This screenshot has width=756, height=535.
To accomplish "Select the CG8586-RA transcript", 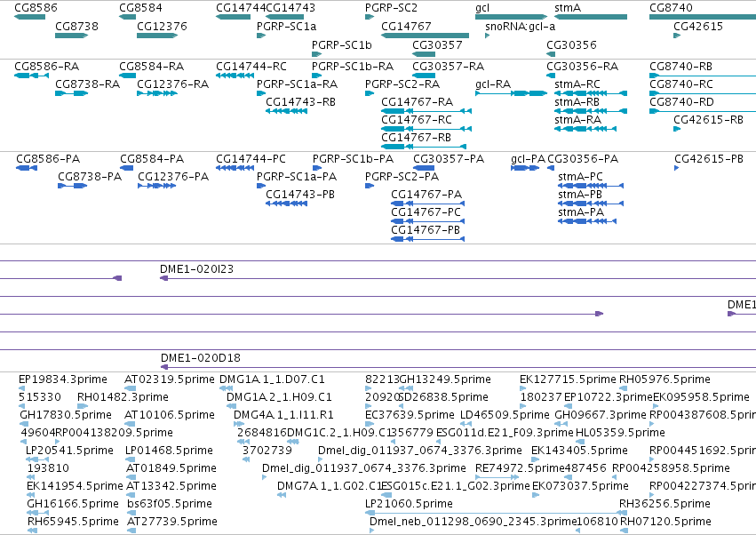I will [x=32, y=76].
